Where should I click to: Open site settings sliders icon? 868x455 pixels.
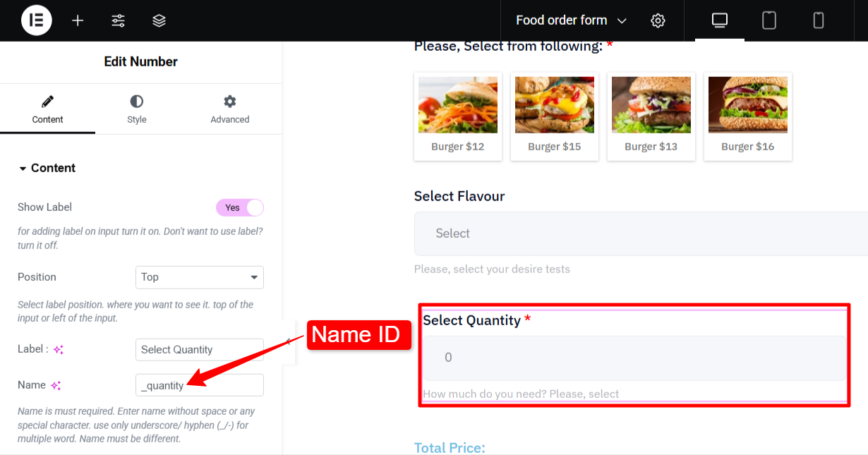point(119,20)
